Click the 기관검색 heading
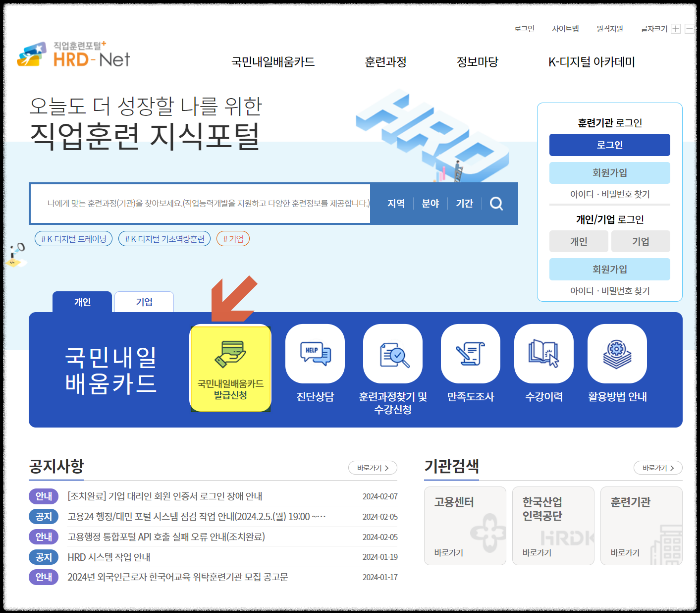The height and width of the screenshot is (613, 700). pyautogui.click(x=451, y=466)
